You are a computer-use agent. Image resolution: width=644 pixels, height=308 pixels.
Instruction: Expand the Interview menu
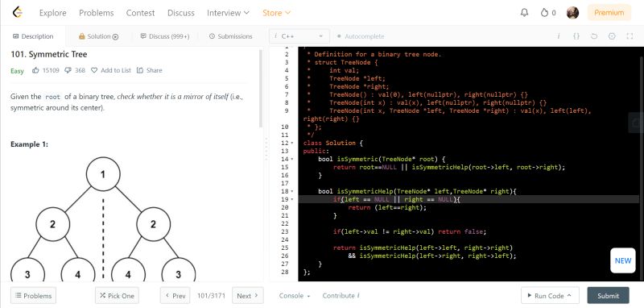(x=228, y=13)
